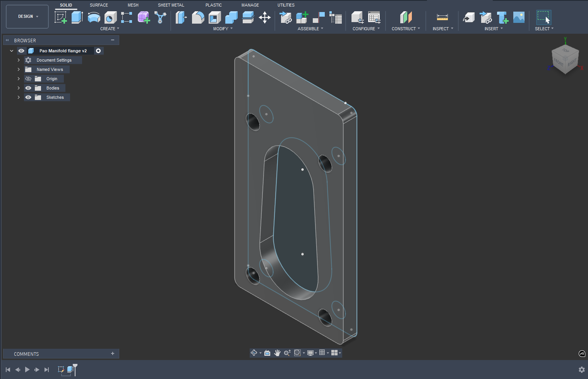Screen dimensions: 588x379
Task: Click the Pan hand icon in navigation bar
Action: coord(277,353)
